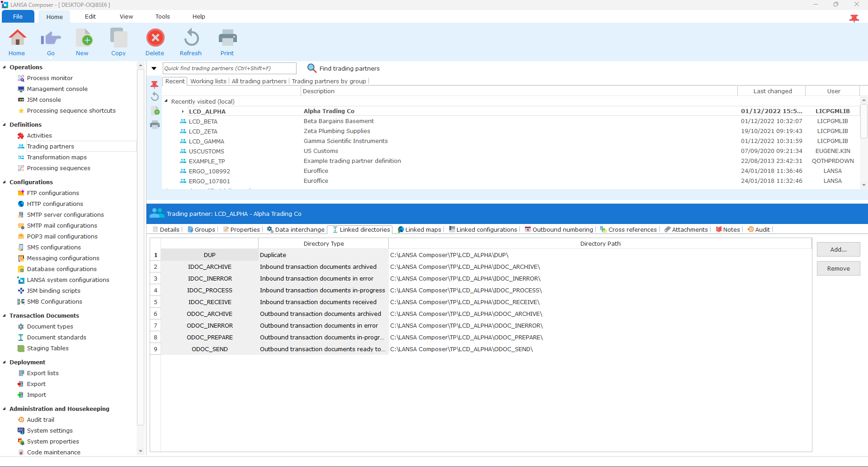Collapse the Configurations navigation group
868x467 pixels.
tap(5, 182)
